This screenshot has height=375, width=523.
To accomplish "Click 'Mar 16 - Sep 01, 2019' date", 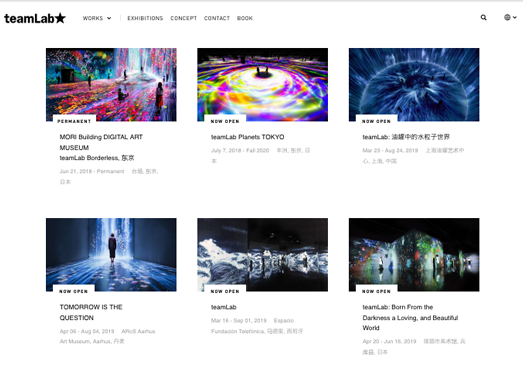I will pyautogui.click(x=238, y=321).
